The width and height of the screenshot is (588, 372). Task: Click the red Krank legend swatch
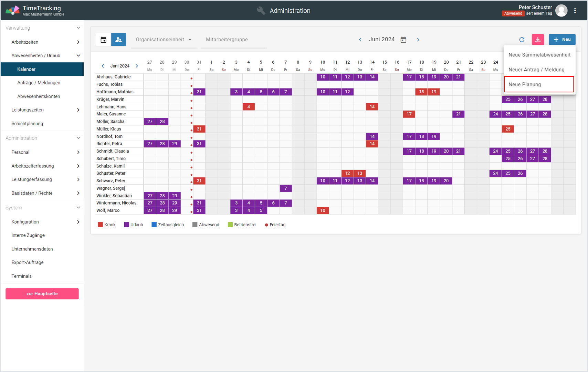[x=100, y=225]
